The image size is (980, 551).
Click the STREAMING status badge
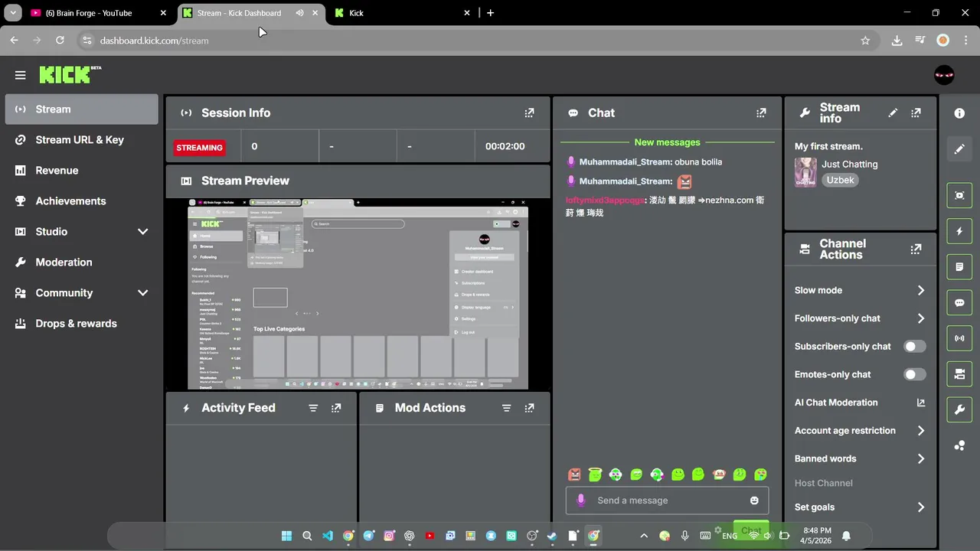pos(199,148)
